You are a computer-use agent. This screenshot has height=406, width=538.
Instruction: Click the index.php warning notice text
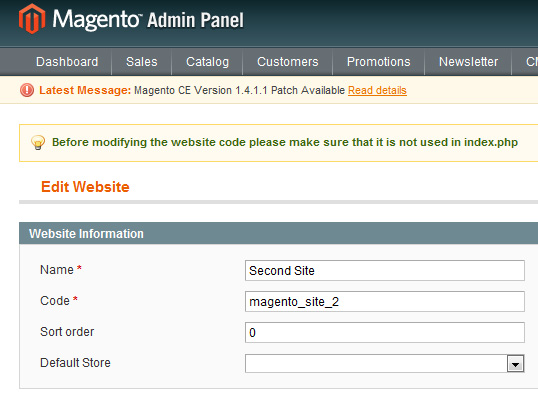285,142
